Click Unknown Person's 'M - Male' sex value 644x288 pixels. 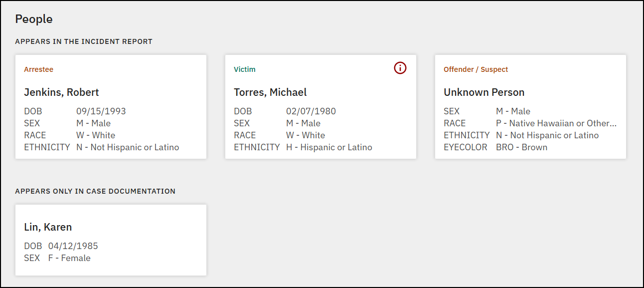[x=513, y=111]
